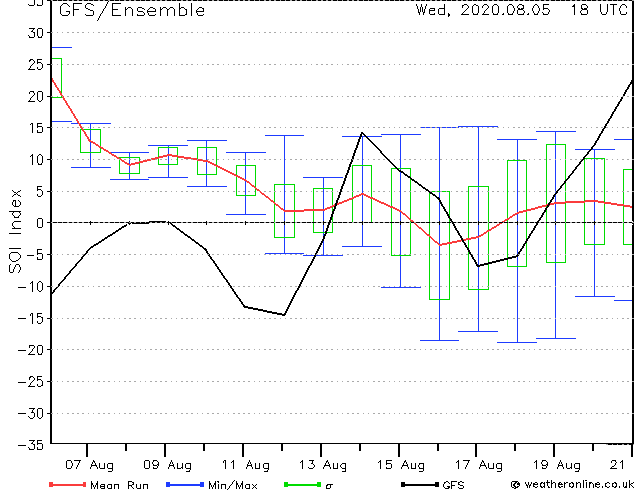This screenshot has width=634, height=490.
Task: Click the y-axis value -30
Action: pyautogui.click(x=31, y=414)
